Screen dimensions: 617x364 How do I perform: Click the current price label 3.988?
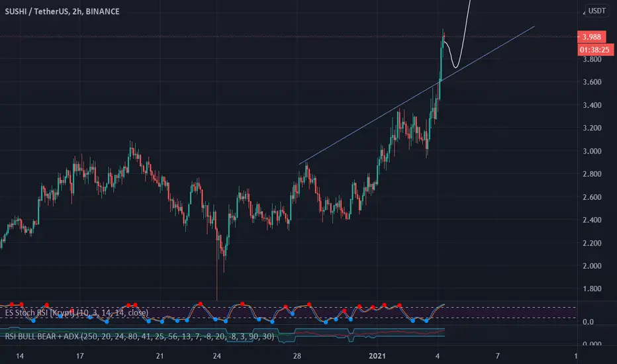pyautogui.click(x=591, y=37)
